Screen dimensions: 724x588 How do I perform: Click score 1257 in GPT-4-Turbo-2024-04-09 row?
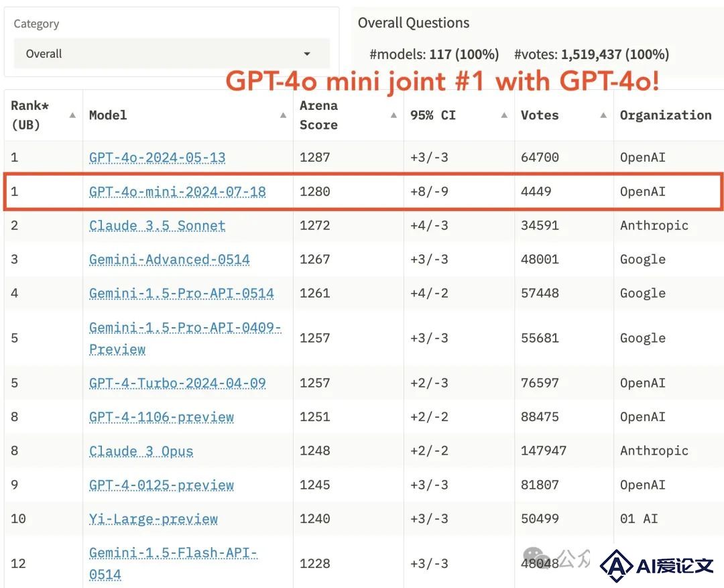(x=315, y=383)
